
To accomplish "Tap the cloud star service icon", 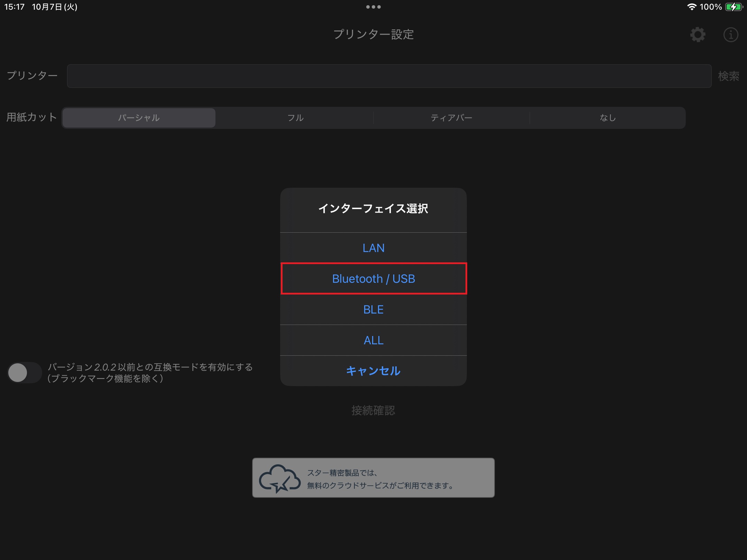I will [279, 478].
